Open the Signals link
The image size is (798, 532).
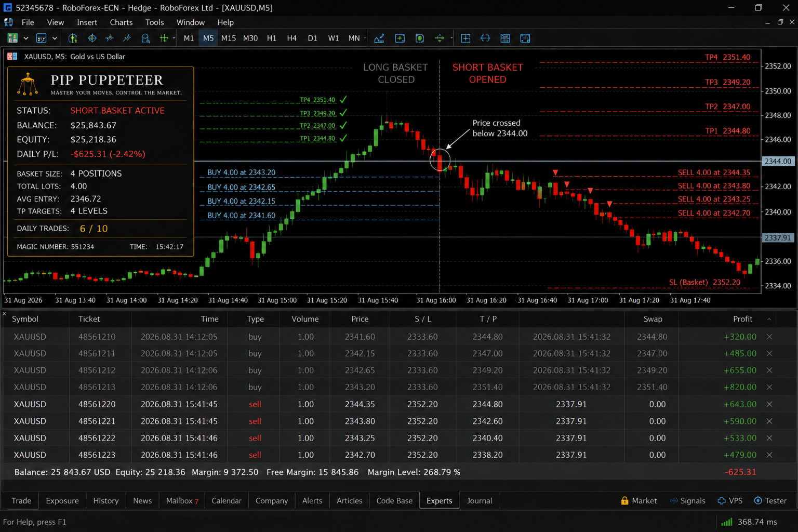click(x=687, y=501)
